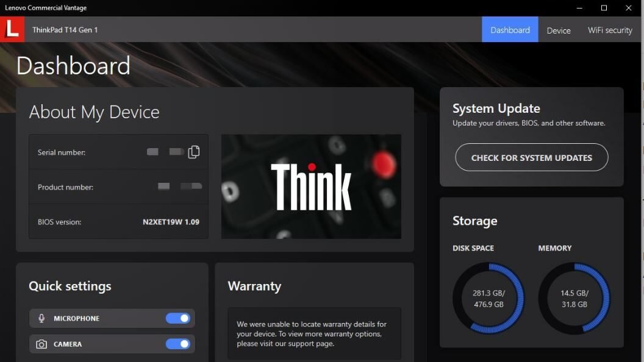Switch to the Dashboard tab
Screen dimensions: 644x362
point(510,29)
